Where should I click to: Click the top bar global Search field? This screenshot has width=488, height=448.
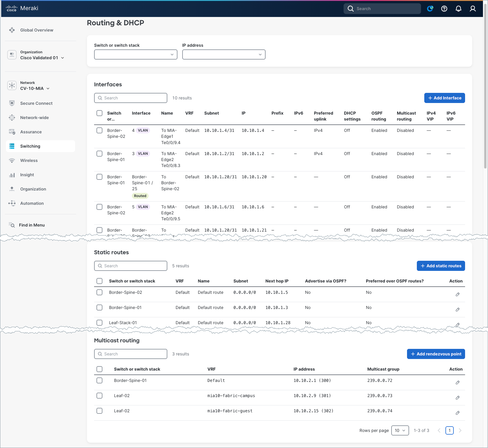(x=382, y=9)
